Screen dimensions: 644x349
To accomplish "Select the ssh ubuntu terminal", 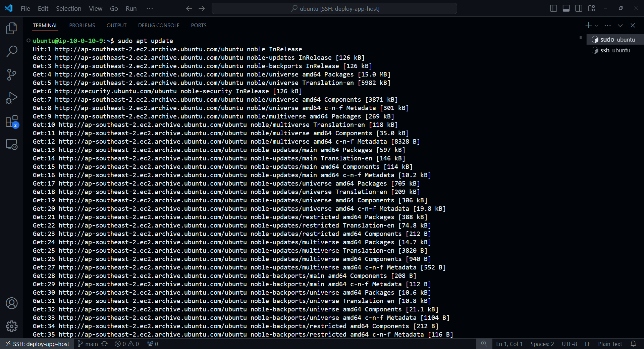I will coord(615,50).
